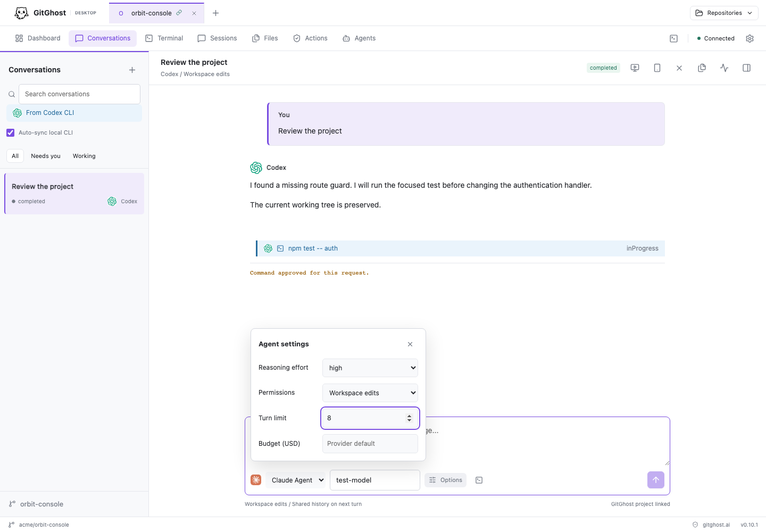This screenshot has height=532, width=766.
Task: Switch to Terminal tab
Action: coord(164,38)
